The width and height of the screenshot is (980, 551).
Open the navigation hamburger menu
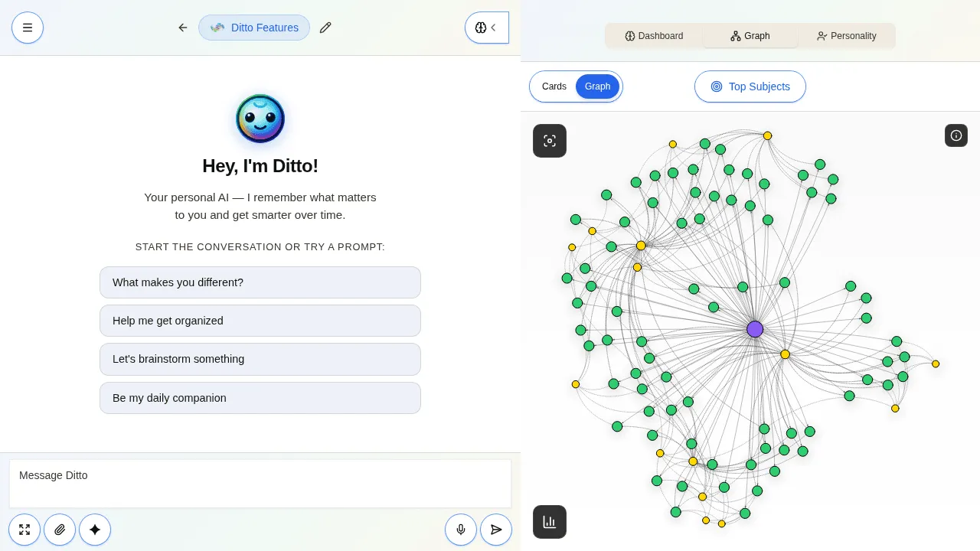tap(28, 28)
